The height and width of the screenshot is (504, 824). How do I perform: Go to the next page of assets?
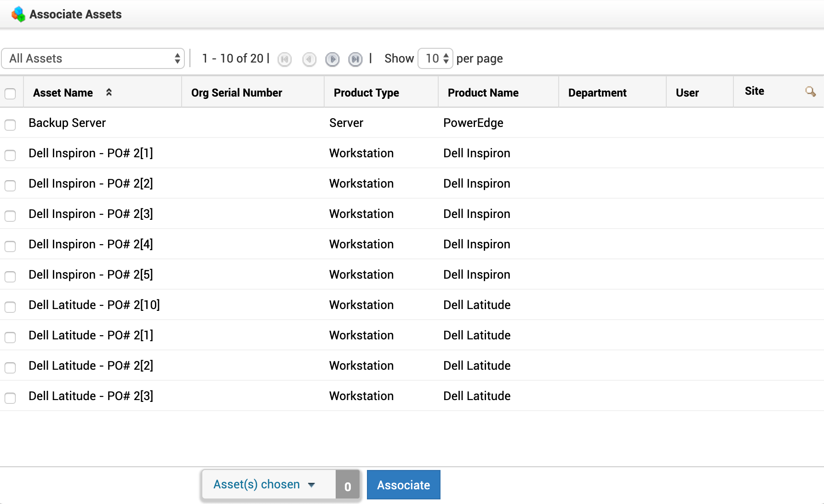pos(332,59)
